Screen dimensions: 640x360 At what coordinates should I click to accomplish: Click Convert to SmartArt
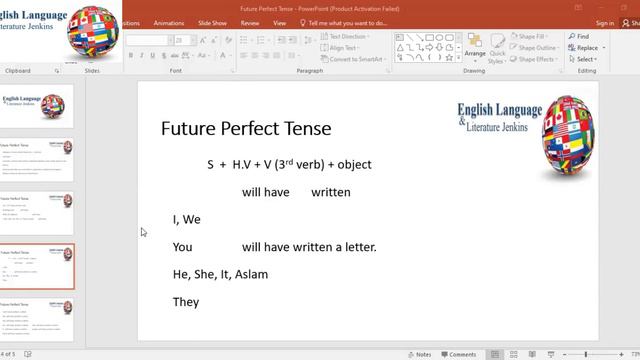tap(353, 59)
